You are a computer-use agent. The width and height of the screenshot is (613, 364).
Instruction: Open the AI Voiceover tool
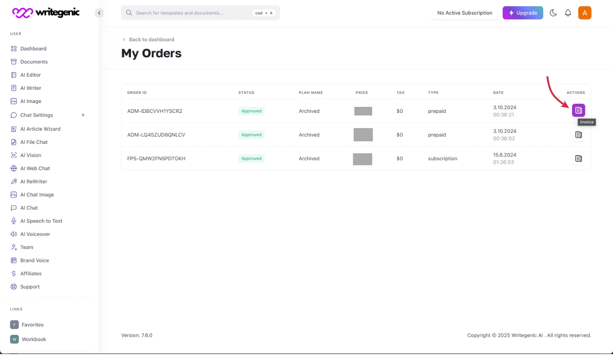(x=35, y=234)
